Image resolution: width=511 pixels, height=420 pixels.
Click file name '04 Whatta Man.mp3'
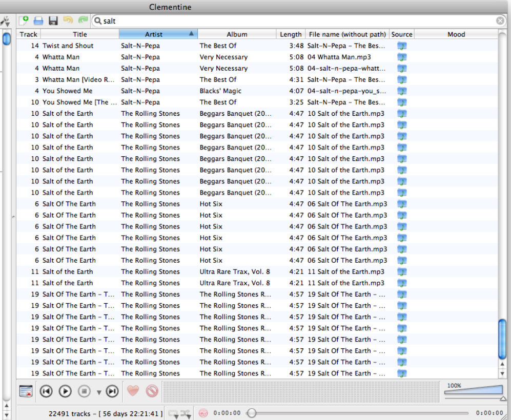(339, 57)
